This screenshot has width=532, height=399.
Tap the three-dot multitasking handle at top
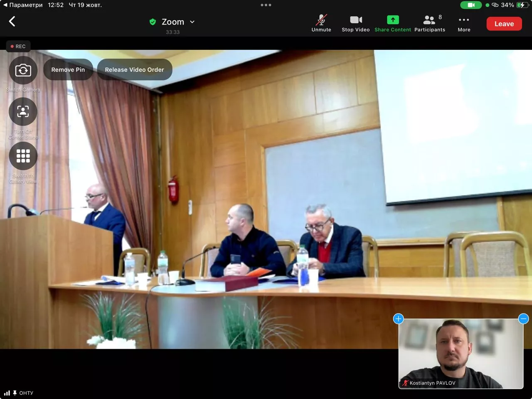(266, 5)
